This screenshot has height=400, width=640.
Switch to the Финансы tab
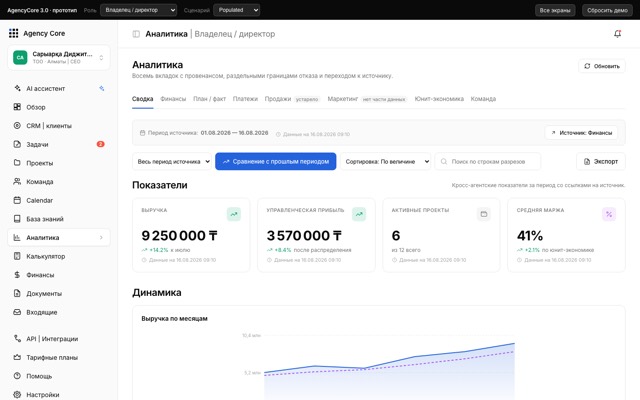tap(173, 99)
